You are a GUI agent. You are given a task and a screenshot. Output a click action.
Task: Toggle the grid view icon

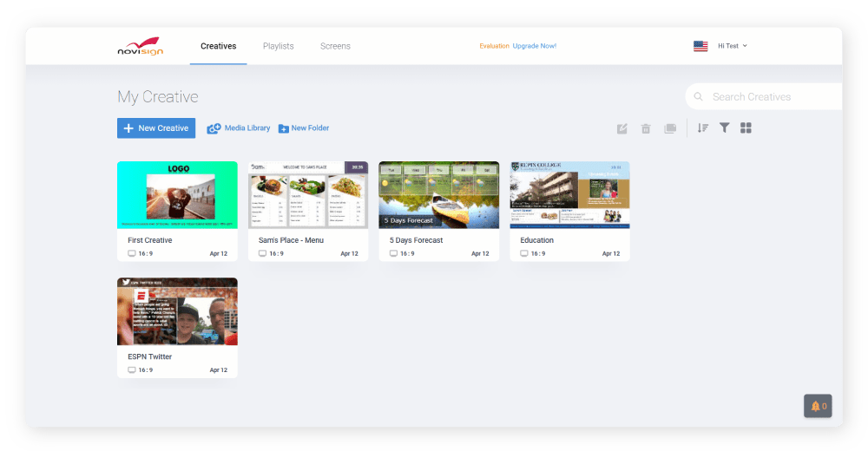pos(746,128)
